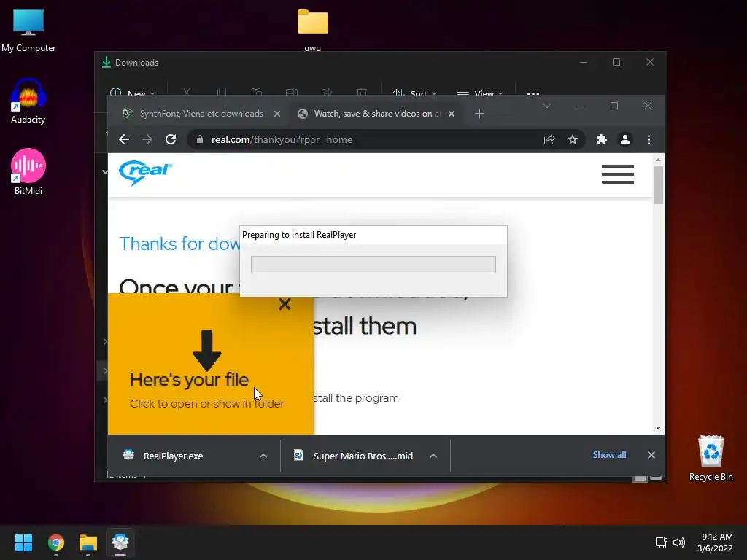Screen dimensions: 747x560
Task: Close the Chrome downloads bar
Action: click(651, 455)
